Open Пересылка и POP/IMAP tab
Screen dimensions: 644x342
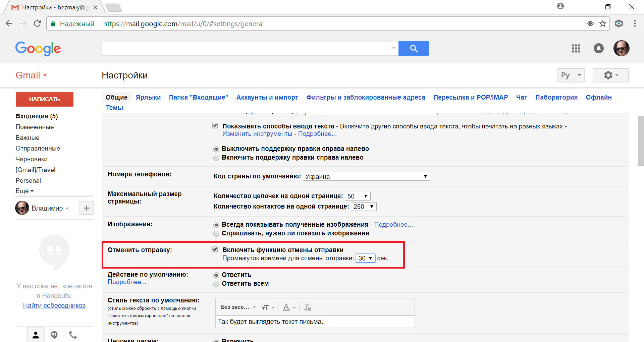click(x=471, y=97)
